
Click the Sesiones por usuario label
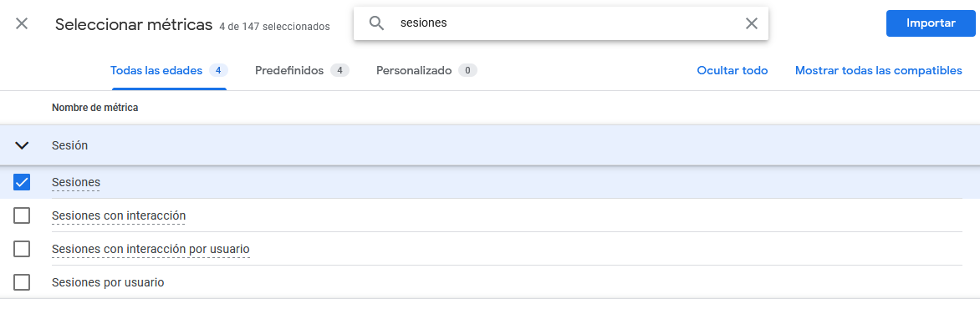108,282
